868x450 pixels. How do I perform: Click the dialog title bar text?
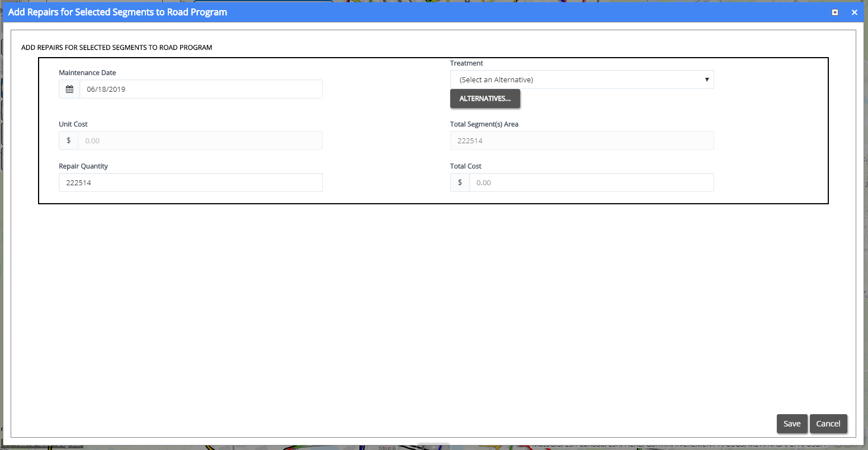point(117,12)
